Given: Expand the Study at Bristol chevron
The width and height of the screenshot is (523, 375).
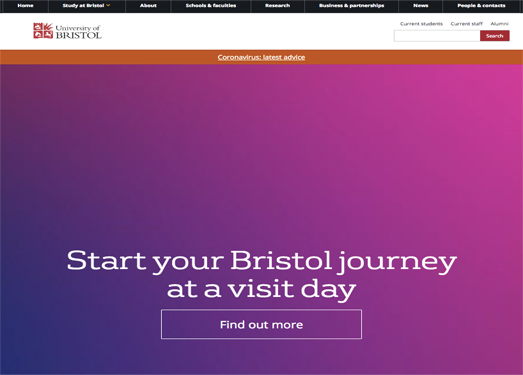Looking at the screenshot, I should tap(108, 5).
